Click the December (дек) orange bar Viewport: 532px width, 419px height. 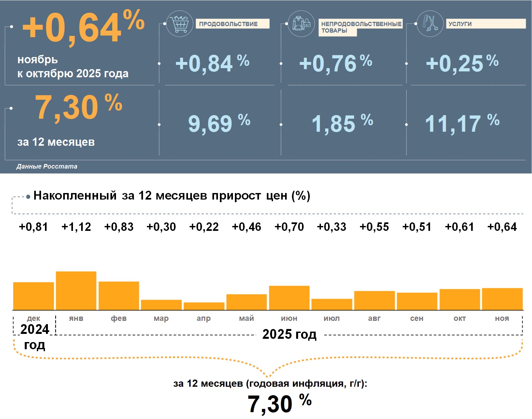point(34,296)
